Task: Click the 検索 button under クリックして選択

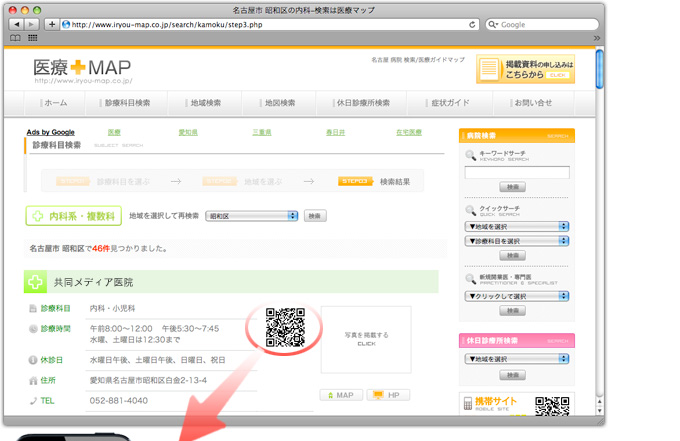Action: pyautogui.click(x=513, y=310)
